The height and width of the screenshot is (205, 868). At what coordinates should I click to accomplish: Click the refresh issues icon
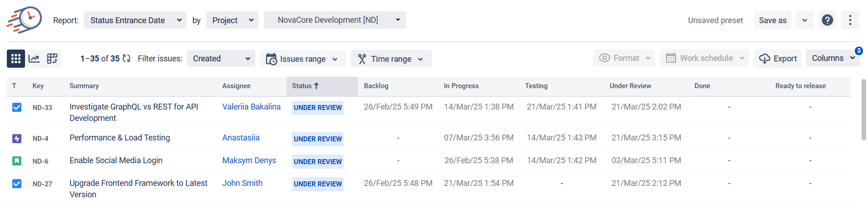click(126, 59)
